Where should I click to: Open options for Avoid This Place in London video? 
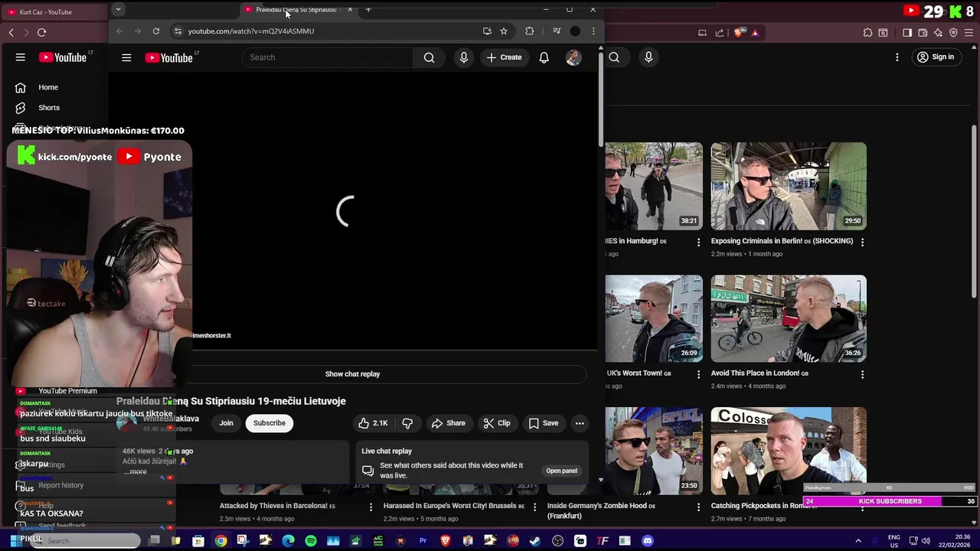pos(862,374)
